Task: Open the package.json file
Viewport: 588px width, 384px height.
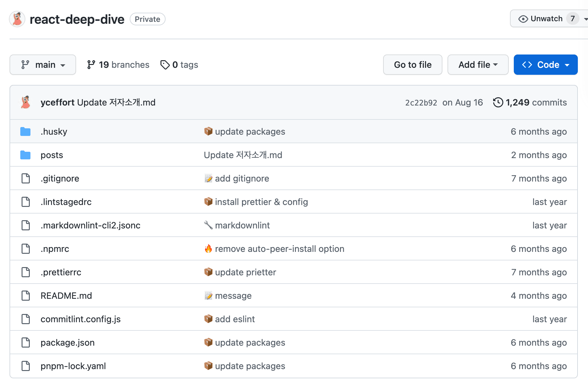Action: [x=67, y=342]
